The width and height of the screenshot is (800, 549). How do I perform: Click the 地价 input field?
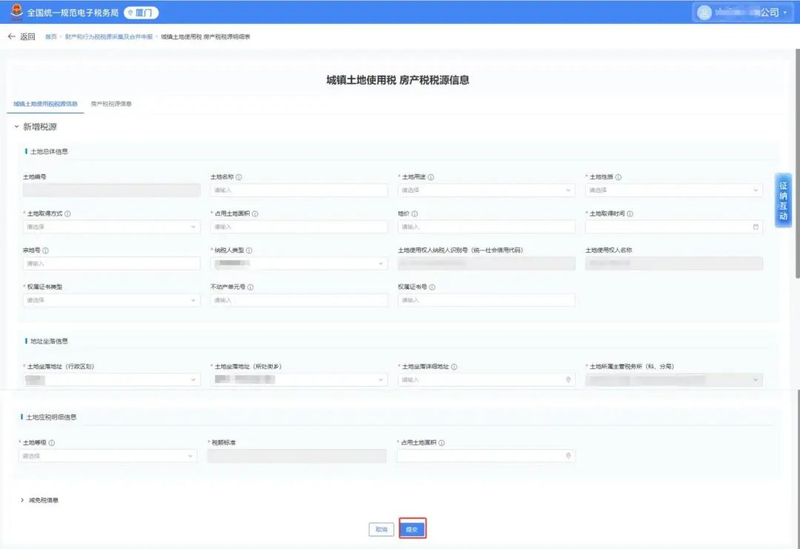point(486,227)
